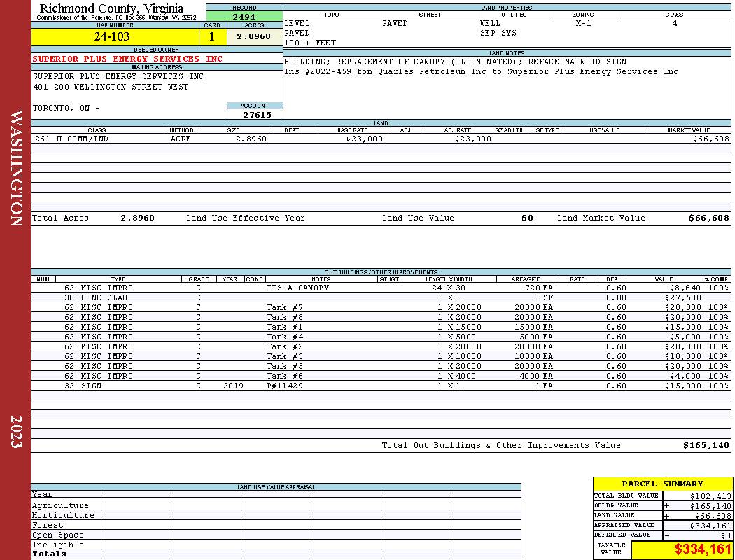735x560 pixels.
Task: Click the Agriculture row label
Action: point(60,505)
